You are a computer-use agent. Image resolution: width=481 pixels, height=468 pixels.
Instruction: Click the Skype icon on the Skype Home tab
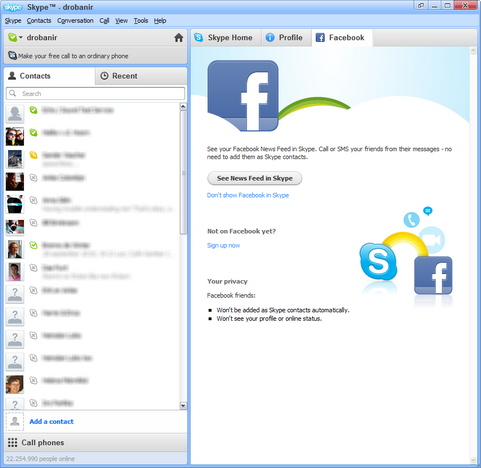pos(199,37)
